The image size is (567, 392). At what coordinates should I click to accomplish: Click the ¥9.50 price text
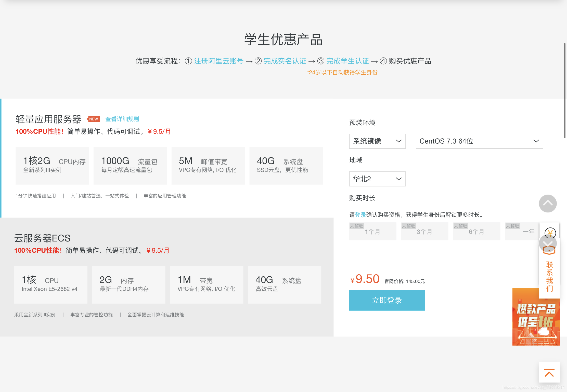(365, 279)
